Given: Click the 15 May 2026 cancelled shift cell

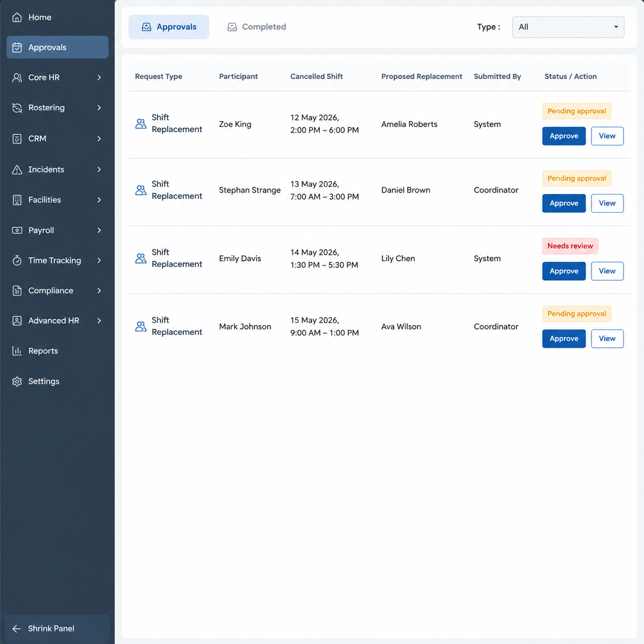Looking at the screenshot, I should [325, 327].
